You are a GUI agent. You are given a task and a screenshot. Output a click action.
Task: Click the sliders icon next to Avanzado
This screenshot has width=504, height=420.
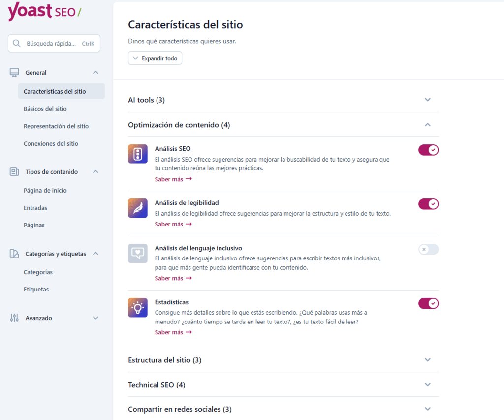point(14,318)
